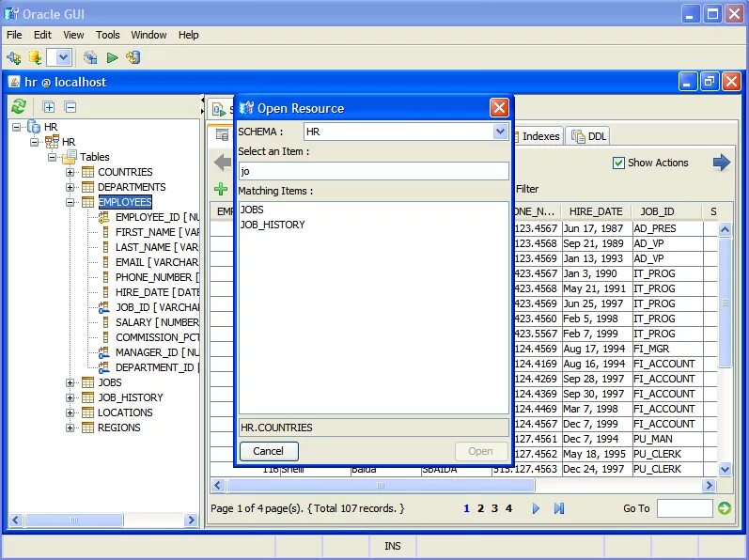Click the MANAGER_ID foreign key icon
The height and width of the screenshot is (560, 749).
point(103,352)
